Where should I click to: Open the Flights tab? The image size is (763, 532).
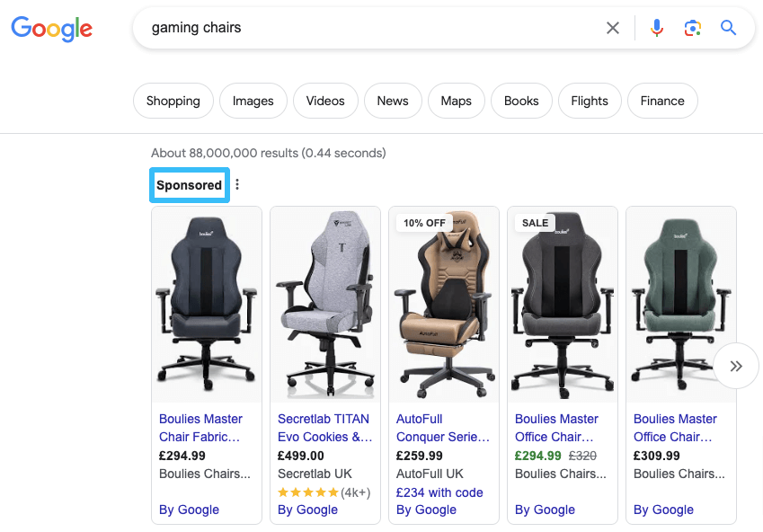[590, 101]
